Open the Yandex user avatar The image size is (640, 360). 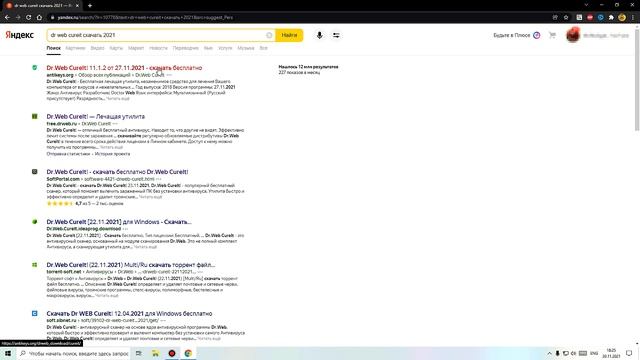point(573,35)
